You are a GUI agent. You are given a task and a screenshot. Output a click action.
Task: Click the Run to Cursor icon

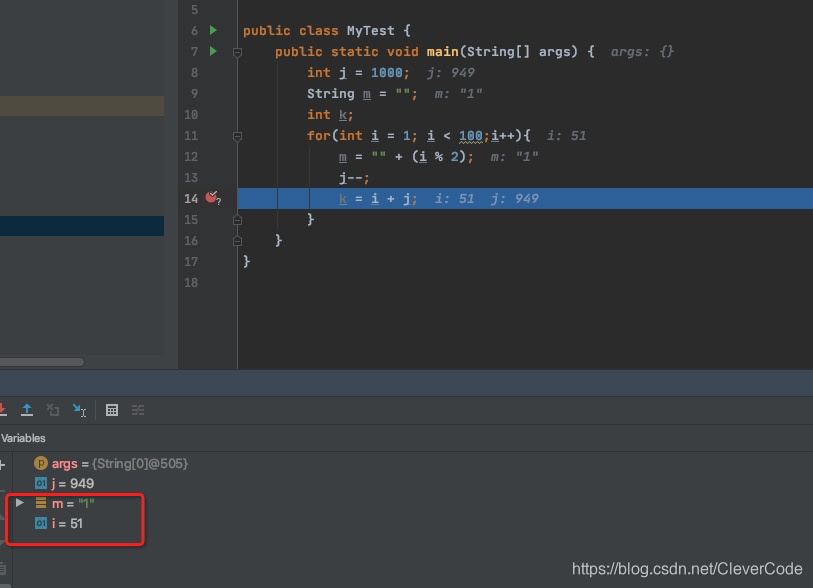pyautogui.click(x=79, y=410)
